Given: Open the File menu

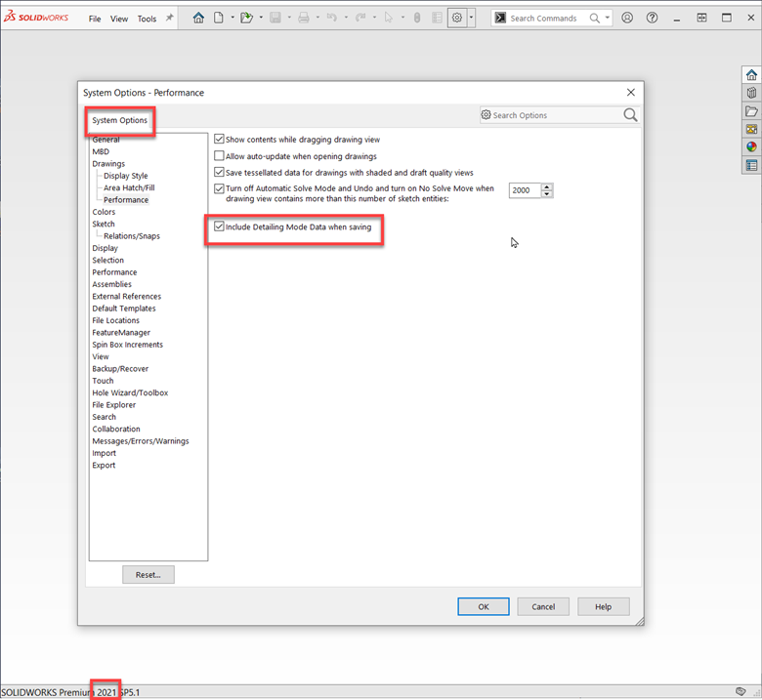Looking at the screenshot, I should point(95,19).
